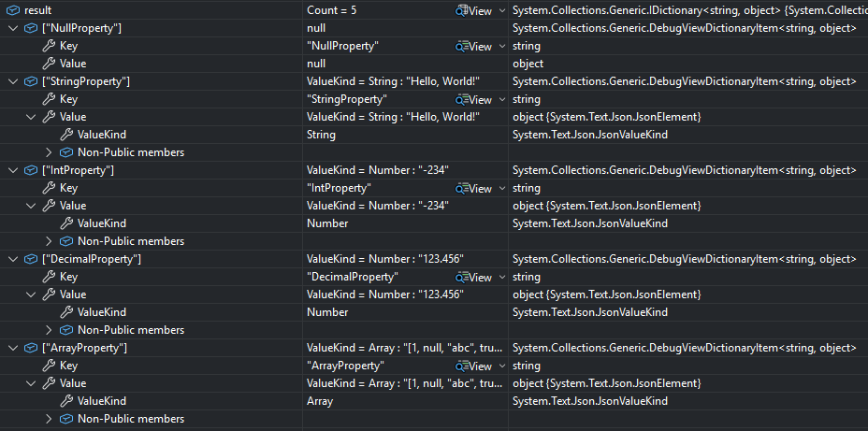The image size is (868, 431).
Task: Open View visualizer for "StringProperty" key
Action: tap(474, 100)
